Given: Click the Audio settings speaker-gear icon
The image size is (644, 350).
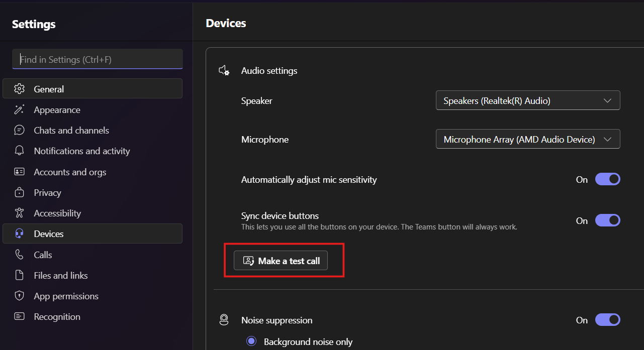Looking at the screenshot, I should point(224,71).
